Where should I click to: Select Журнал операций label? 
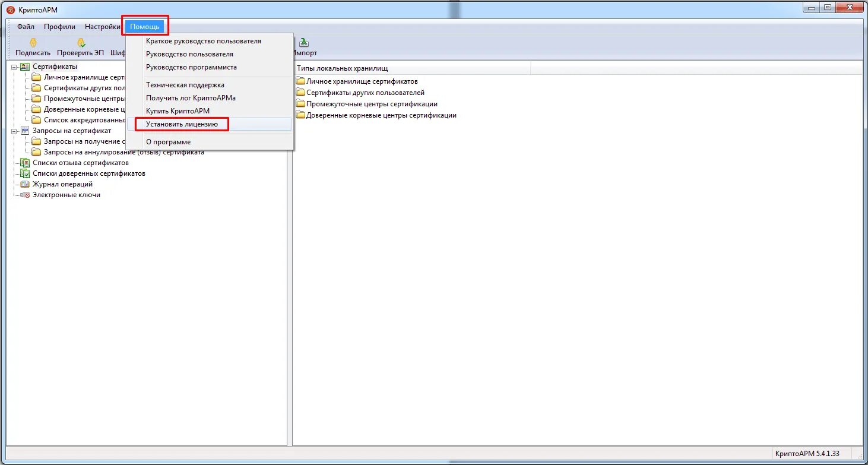click(63, 184)
